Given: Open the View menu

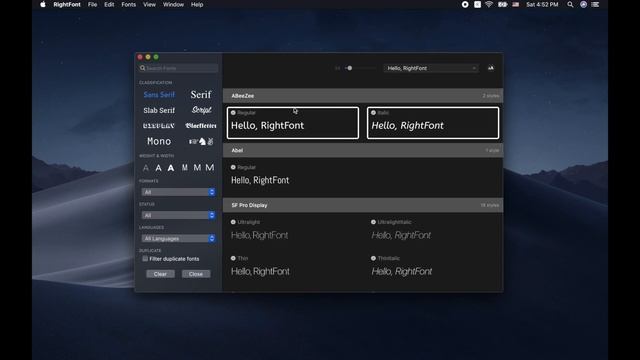Looking at the screenshot, I should [149, 4].
